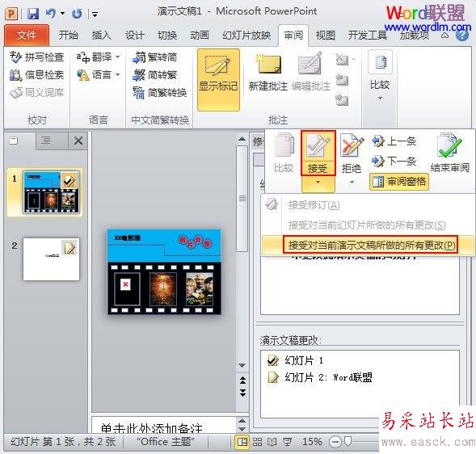Run 拼写检查 spell check

(36, 57)
